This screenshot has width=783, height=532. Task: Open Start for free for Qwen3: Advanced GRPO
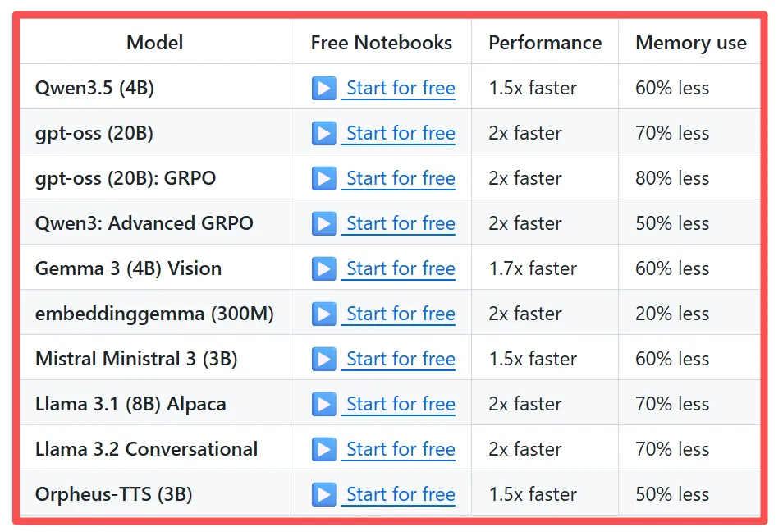click(400, 223)
